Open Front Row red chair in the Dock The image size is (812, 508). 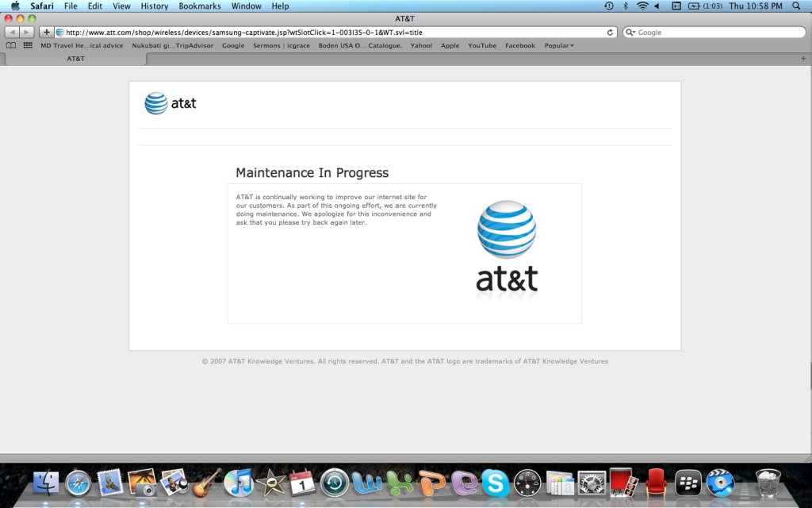coord(656,483)
